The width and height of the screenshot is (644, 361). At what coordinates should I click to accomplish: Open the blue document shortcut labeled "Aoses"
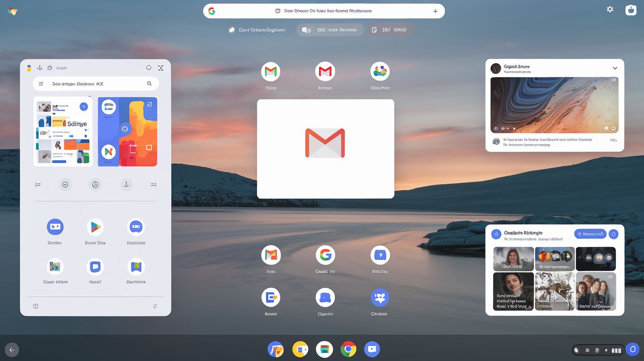tap(271, 297)
